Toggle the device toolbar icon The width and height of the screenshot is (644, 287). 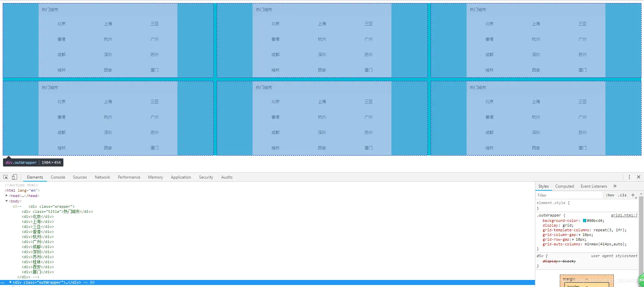(x=14, y=177)
